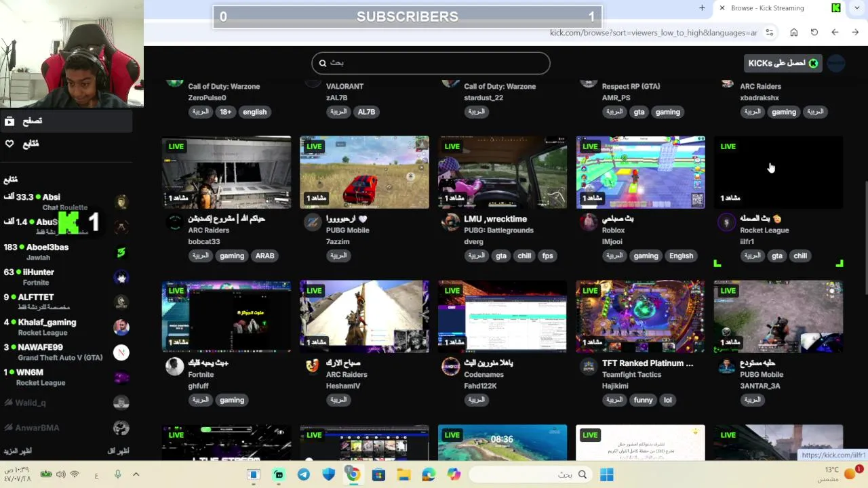
Task: Open bobcat33 ARC Raiders stream thumbnail
Action: (x=226, y=172)
